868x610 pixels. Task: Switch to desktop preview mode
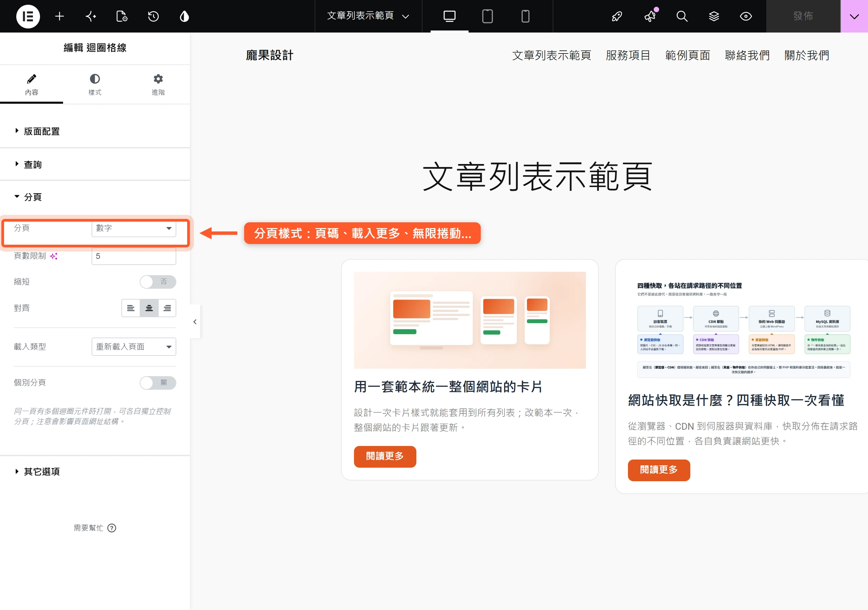click(x=450, y=16)
